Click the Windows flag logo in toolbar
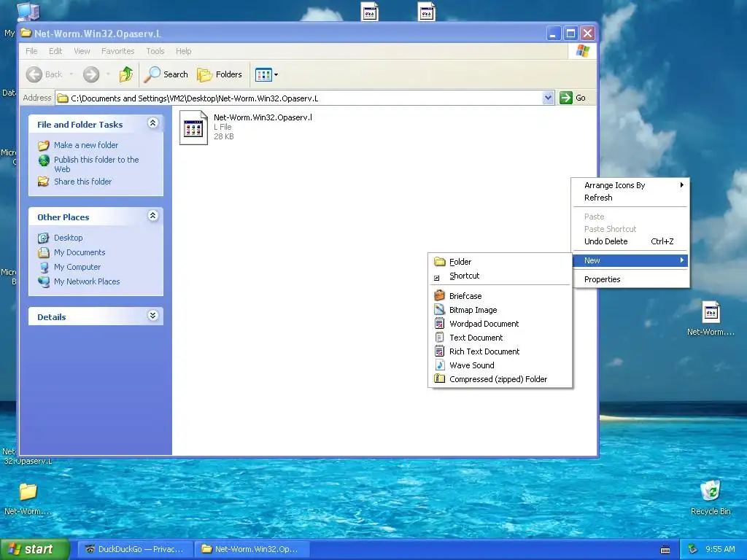747x560 pixels. pyautogui.click(x=583, y=51)
